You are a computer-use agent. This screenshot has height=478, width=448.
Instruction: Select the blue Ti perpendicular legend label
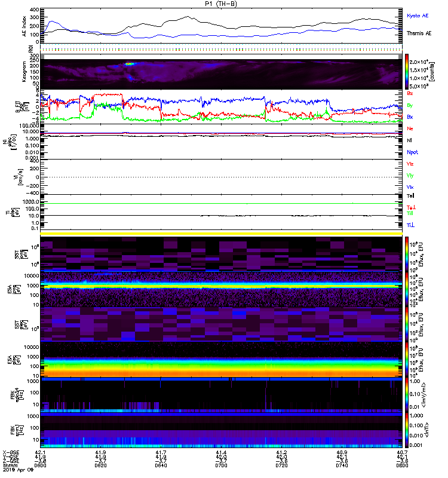(x=410, y=225)
